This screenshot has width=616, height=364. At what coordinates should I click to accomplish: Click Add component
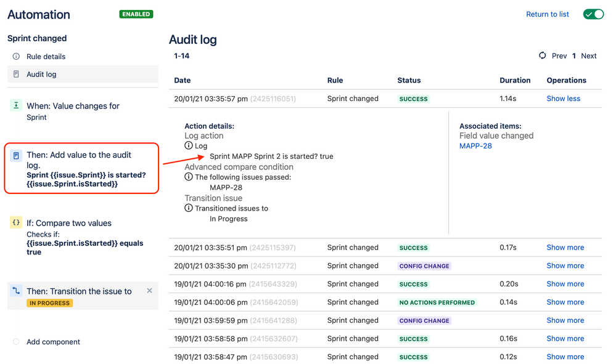[53, 342]
